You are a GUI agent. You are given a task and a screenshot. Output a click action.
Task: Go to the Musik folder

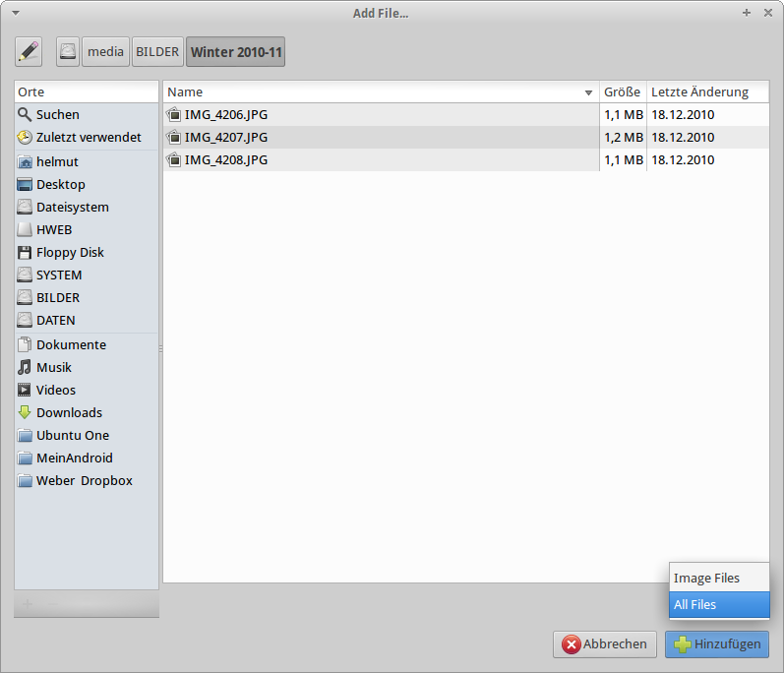pyautogui.click(x=54, y=368)
